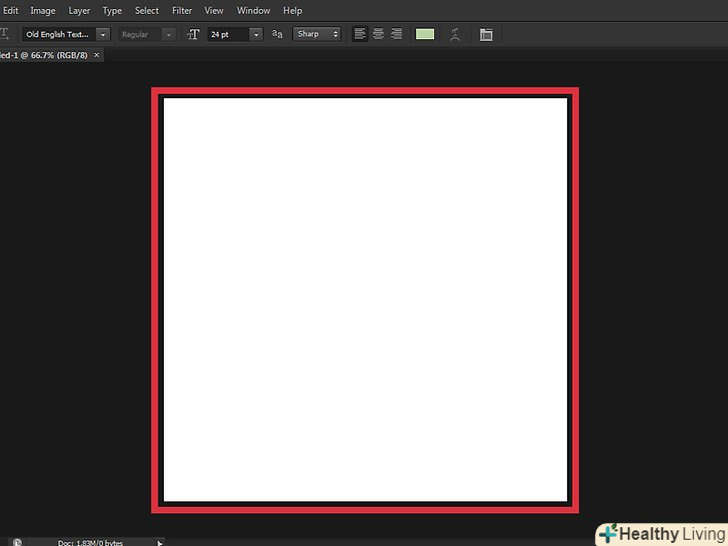Open the Filter menu
Image resolution: width=728 pixels, height=546 pixels.
point(182,10)
